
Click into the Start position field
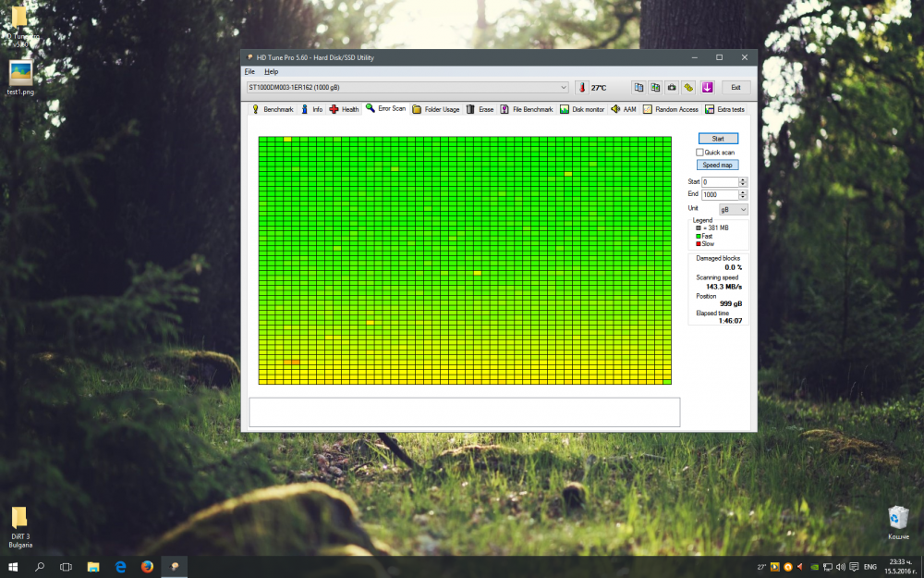click(x=720, y=182)
